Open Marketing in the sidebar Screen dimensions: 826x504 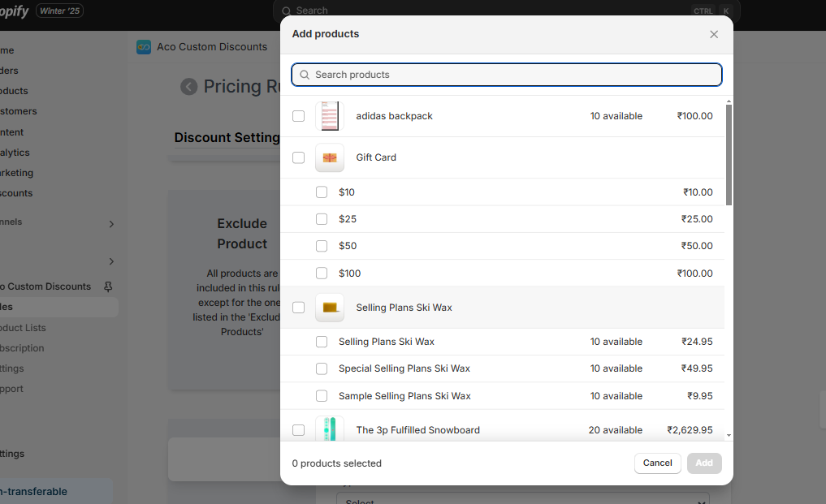(16, 173)
